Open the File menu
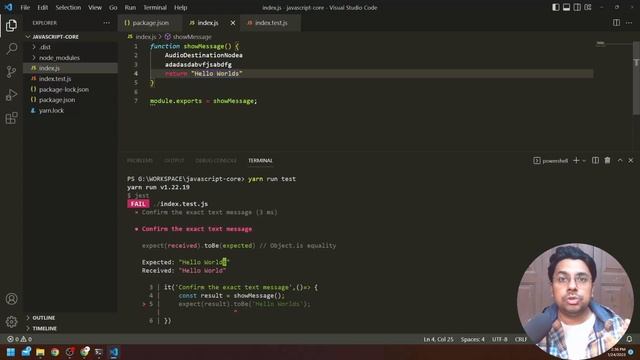This screenshot has width=640, height=360. (25, 7)
